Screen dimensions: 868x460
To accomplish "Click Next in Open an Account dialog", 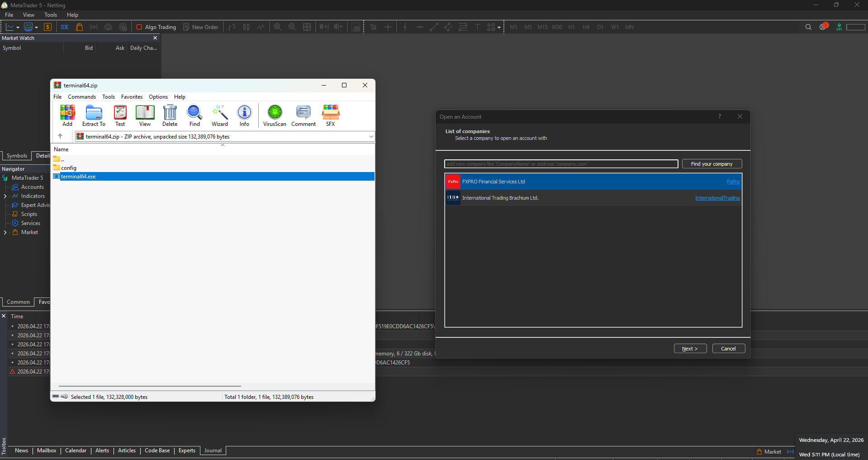I will click(690, 349).
